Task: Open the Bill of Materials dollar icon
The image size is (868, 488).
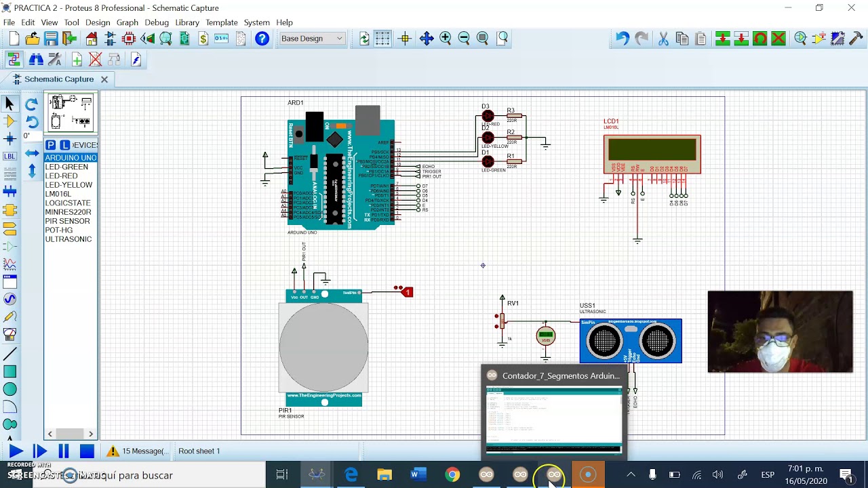Action: click(x=203, y=39)
